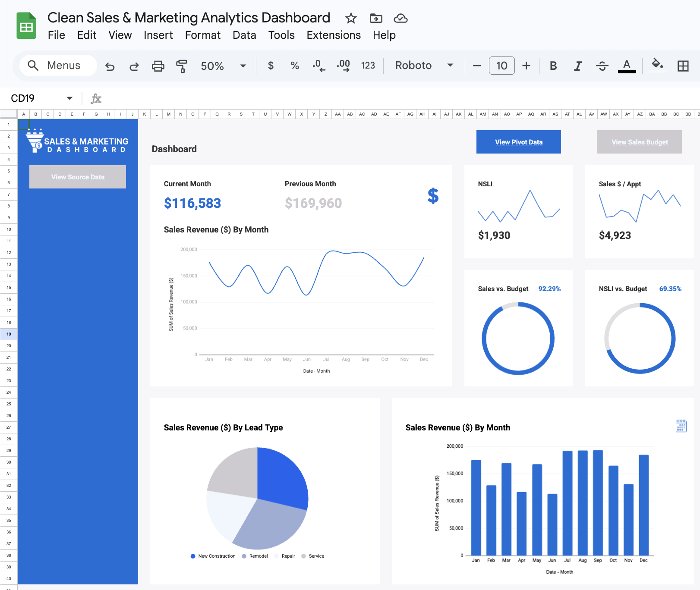Select the lead type pie chart

(257, 498)
